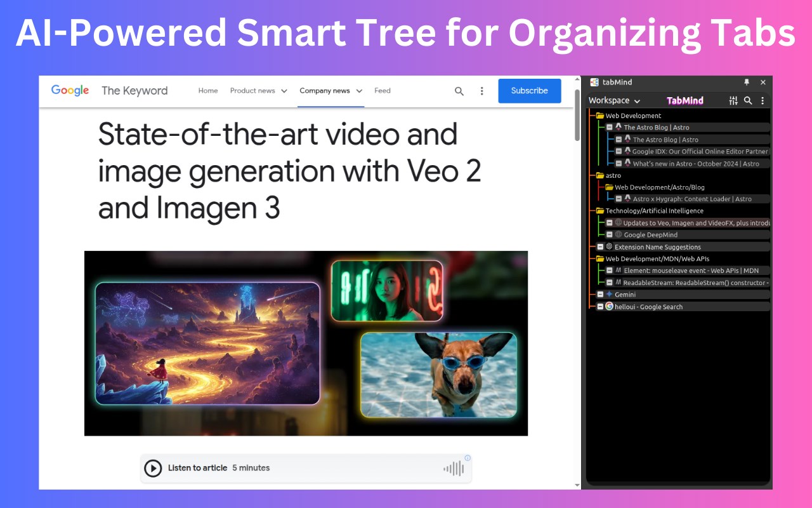
Task: Click the MDN icon on Element mouseleave row
Action: [x=619, y=271]
